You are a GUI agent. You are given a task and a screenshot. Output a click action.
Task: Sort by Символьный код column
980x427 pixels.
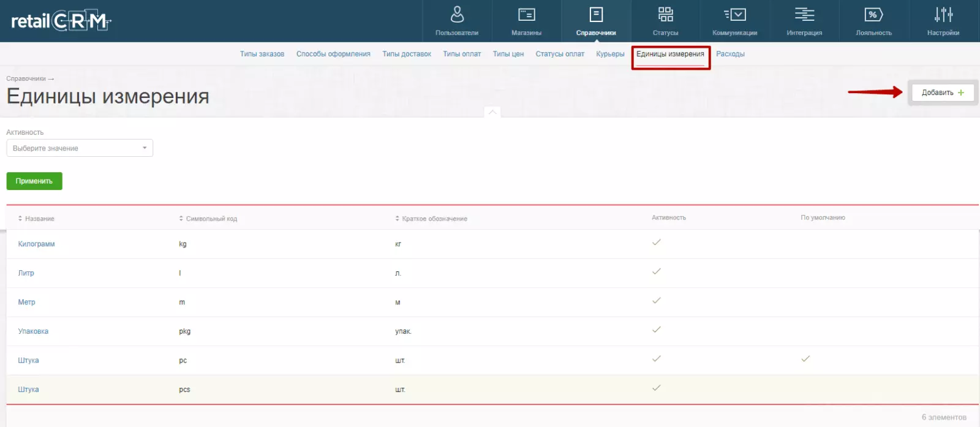click(x=208, y=219)
